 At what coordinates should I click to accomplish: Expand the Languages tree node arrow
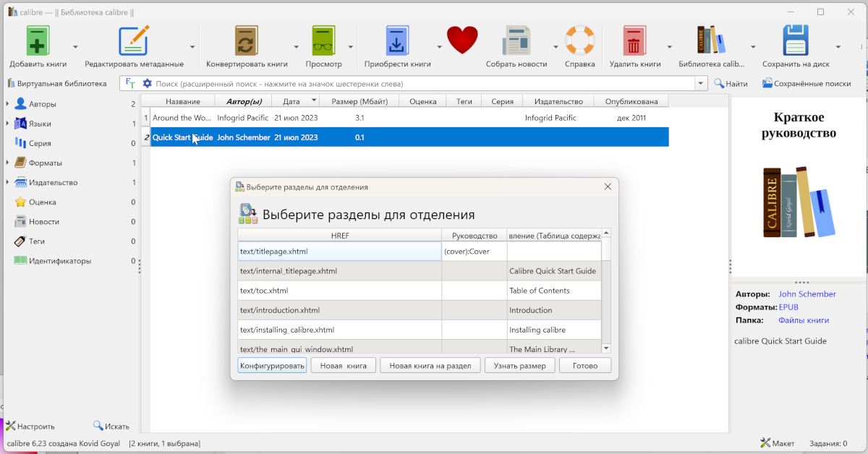tap(7, 124)
